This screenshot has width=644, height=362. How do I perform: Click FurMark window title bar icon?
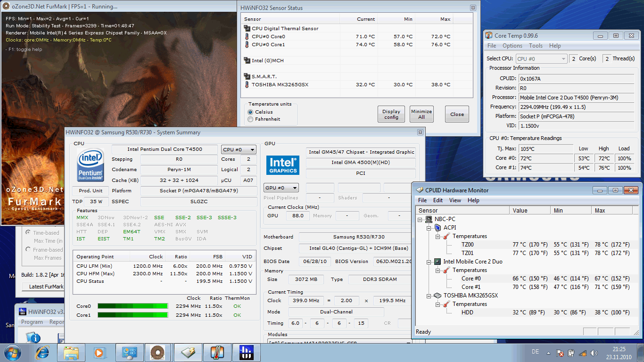[6, 7]
